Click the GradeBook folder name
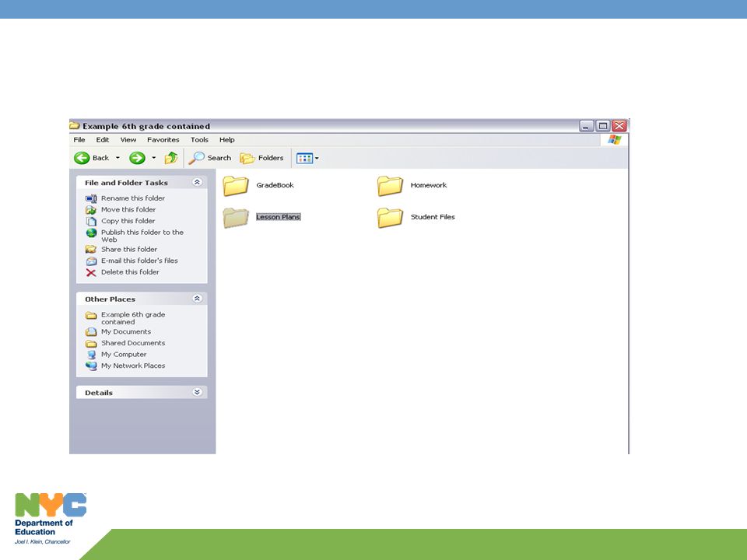 [275, 185]
